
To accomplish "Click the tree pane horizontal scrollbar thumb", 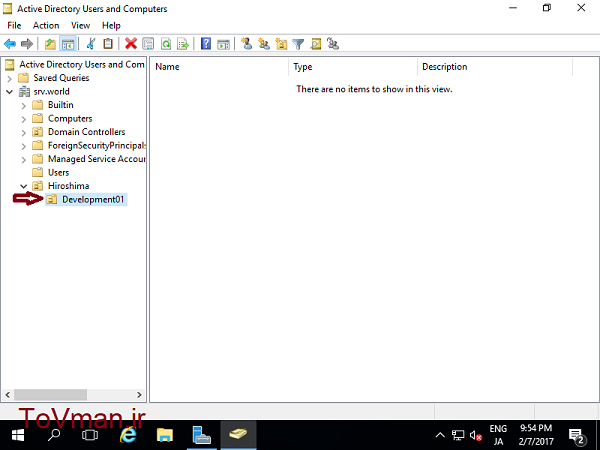I will point(51,395).
